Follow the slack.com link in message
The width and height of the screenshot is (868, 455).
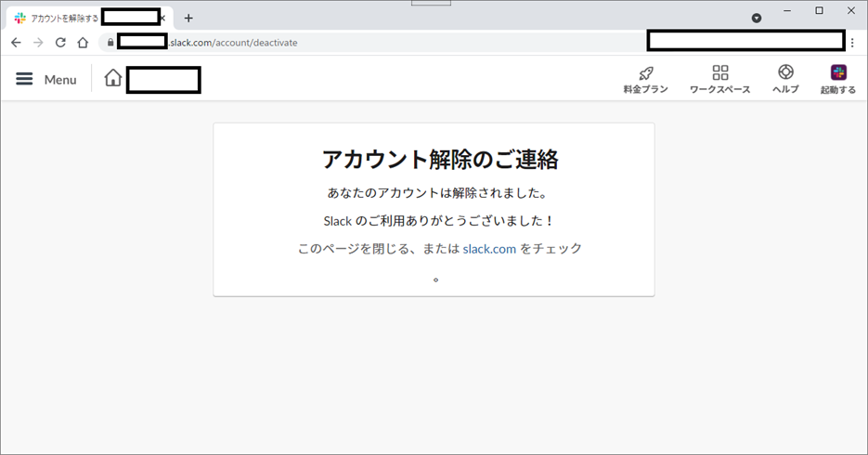(489, 249)
